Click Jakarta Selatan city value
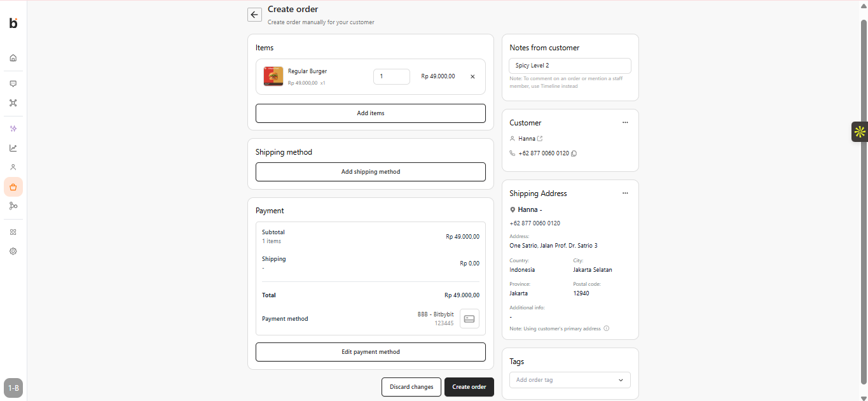The height and width of the screenshot is (401, 868). tap(593, 270)
